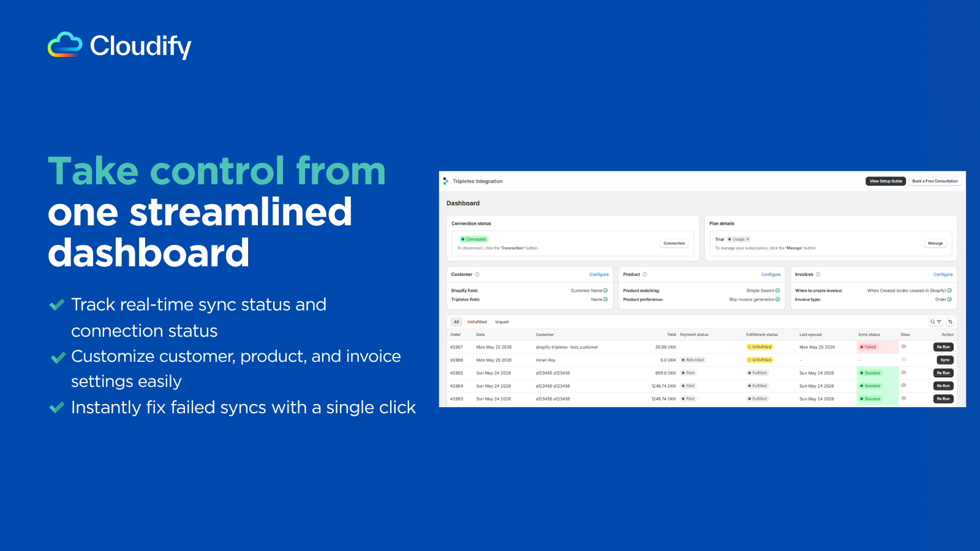Click the Failed sync status badge

pyautogui.click(x=868, y=347)
